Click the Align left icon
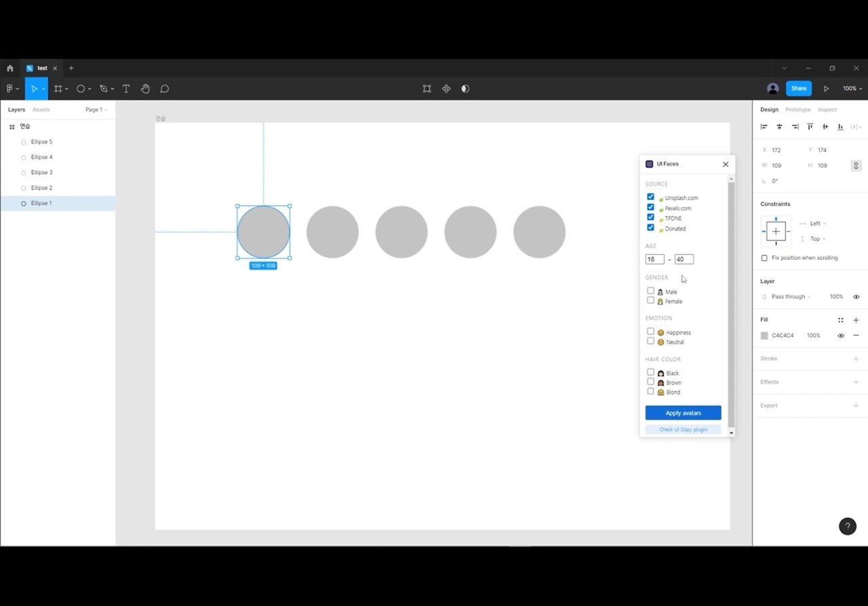The width and height of the screenshot is (868, 606). coord(764,127)
